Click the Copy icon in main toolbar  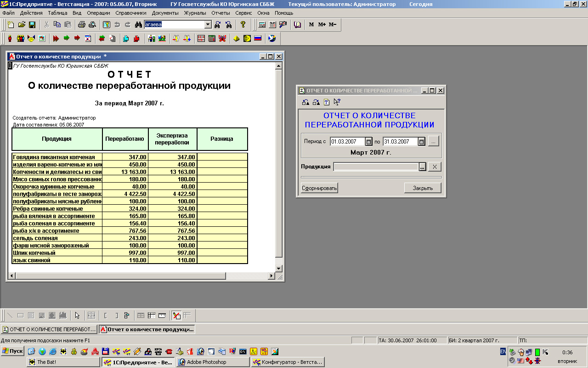57,24
